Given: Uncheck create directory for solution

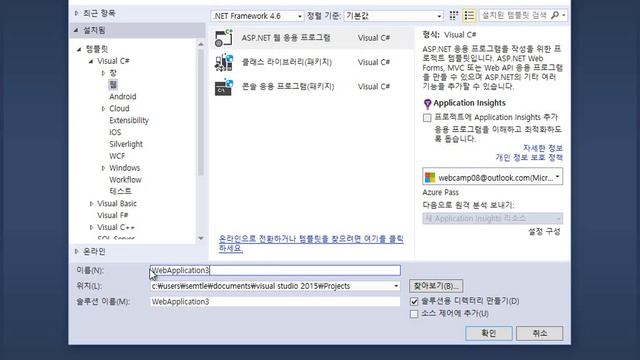Looking at the screenshot, I should tap(414, 301).
